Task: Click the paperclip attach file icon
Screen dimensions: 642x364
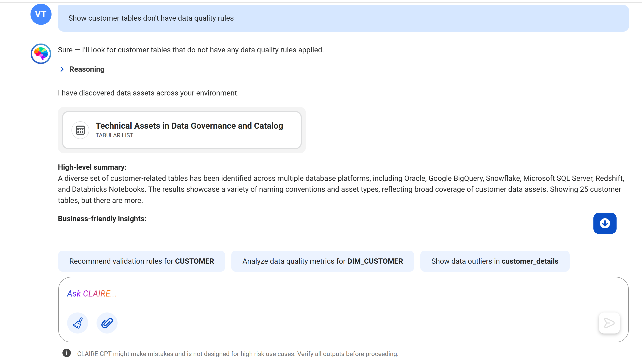Action: click(107, 323)
